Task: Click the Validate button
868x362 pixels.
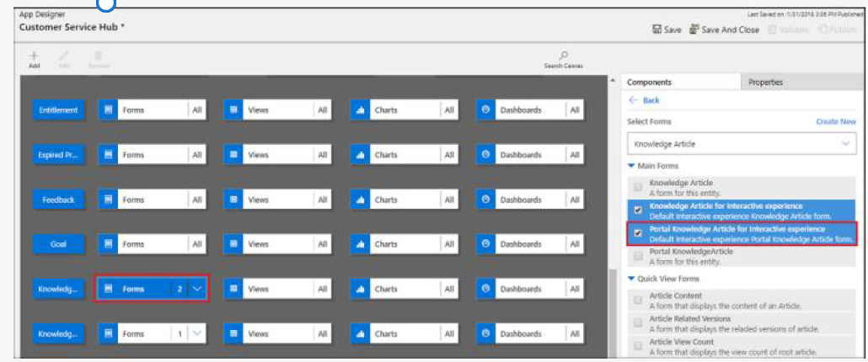Action: click(x=788, y=29)
